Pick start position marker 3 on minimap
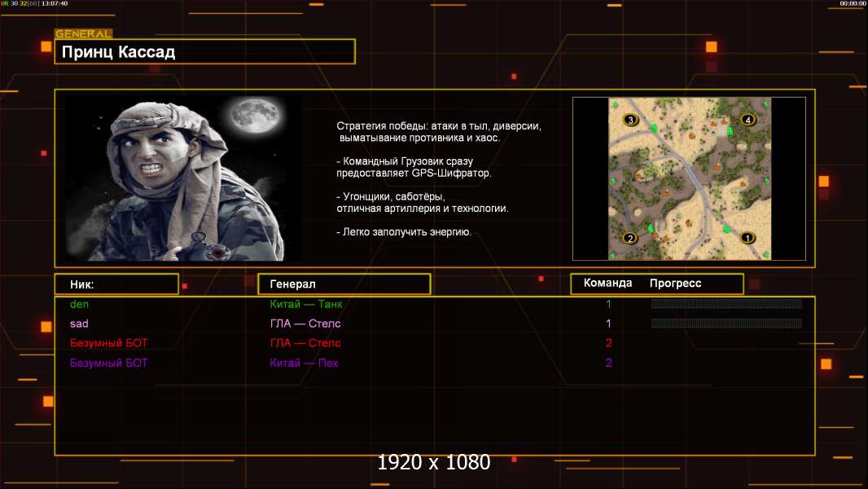This screenshot has height=489, width=868. [629, 120]
